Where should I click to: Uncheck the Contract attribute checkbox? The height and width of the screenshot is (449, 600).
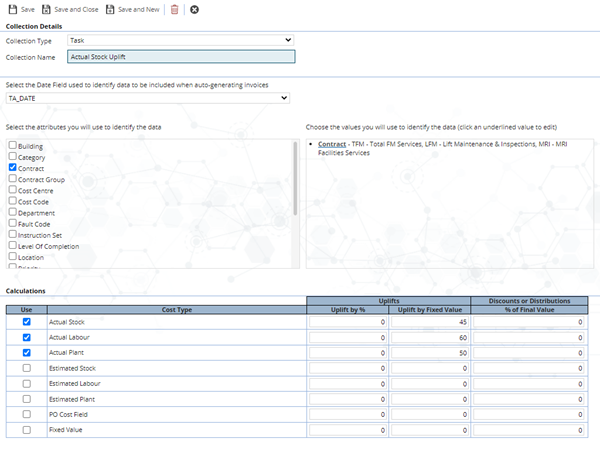click(x=12, y=168)
